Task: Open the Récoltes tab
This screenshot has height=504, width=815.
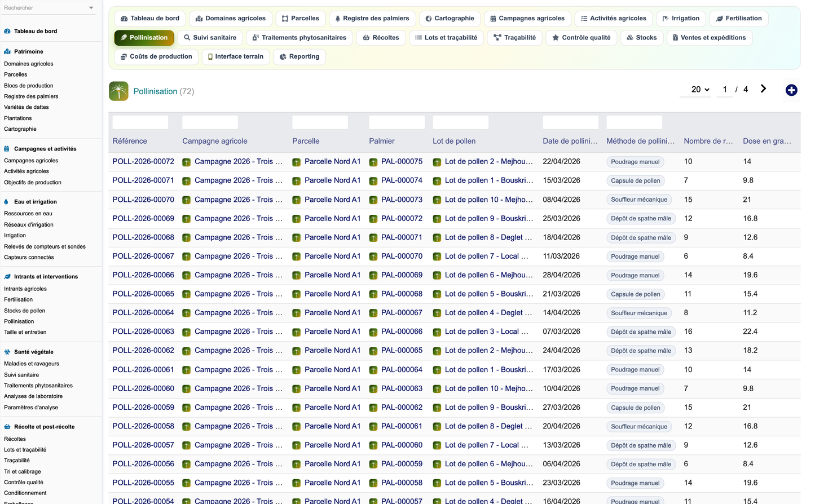Action: coord(381,38)
